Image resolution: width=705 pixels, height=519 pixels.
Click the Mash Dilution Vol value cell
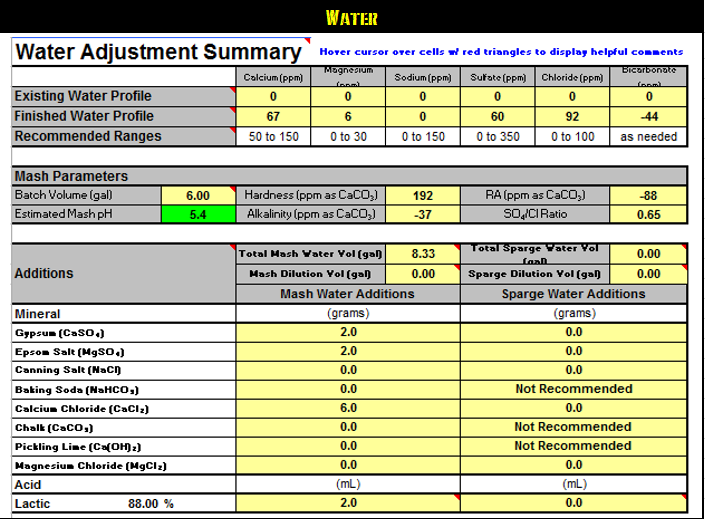click(422, 274)
